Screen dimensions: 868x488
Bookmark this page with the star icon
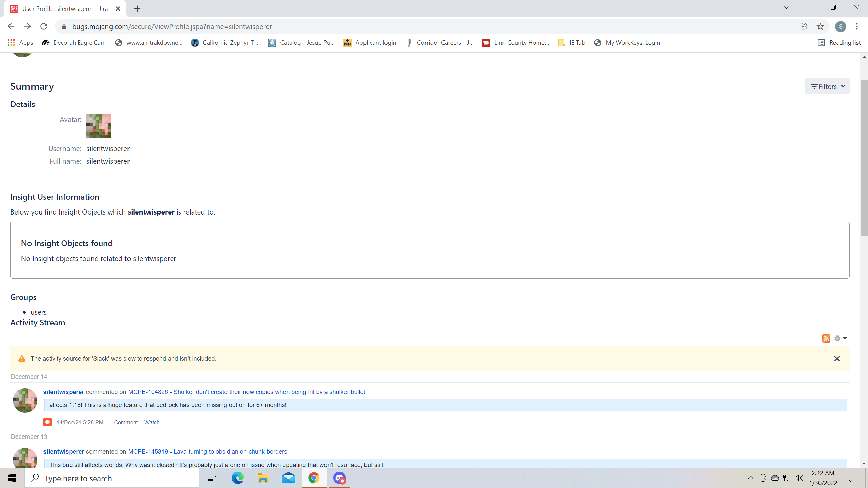click(x=820, y=26)
